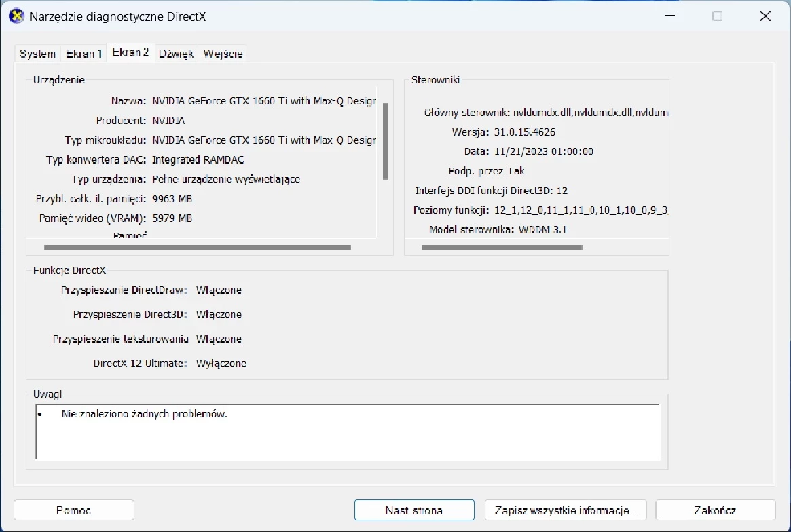Viewport: 791px width, 532px height.
Task: Click the Główny sterownik nvldumdx.dll value
Action: tap(591, 113)
